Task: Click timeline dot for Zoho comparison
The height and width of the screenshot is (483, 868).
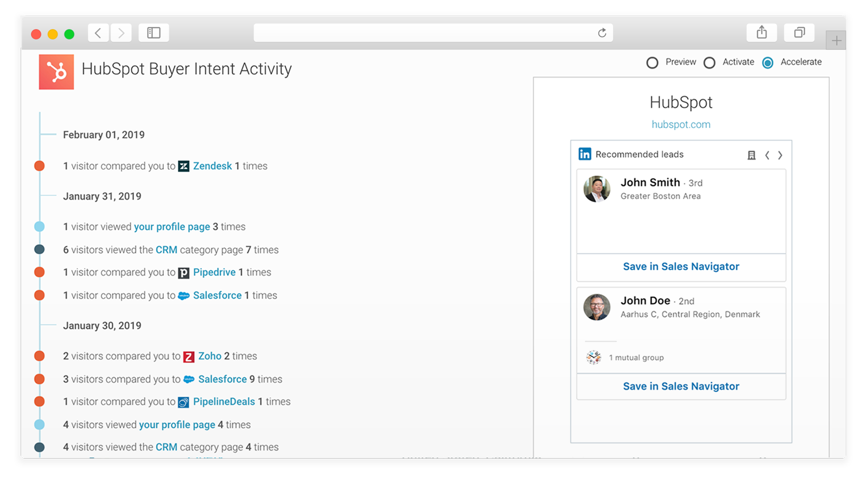Action: tap(40, 356)
